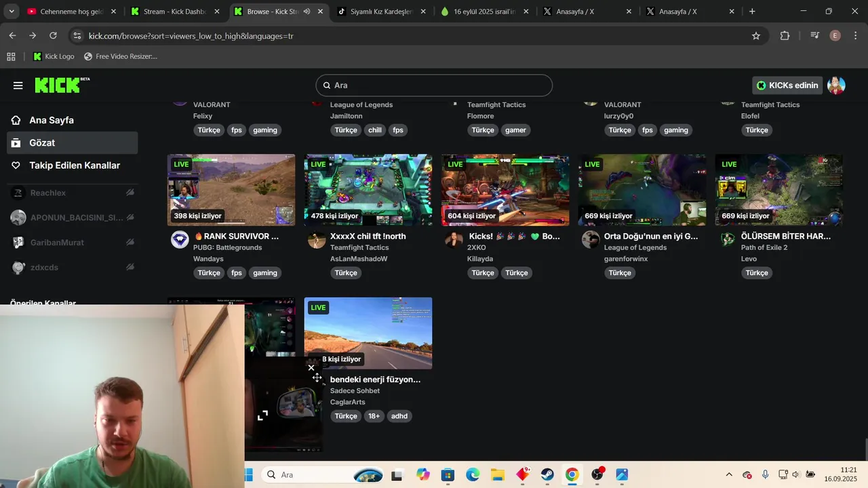Viewport: 868px width, 488px height.
Task: Open GaribanMurat channel avatar
Action: (x=18, y=243)
